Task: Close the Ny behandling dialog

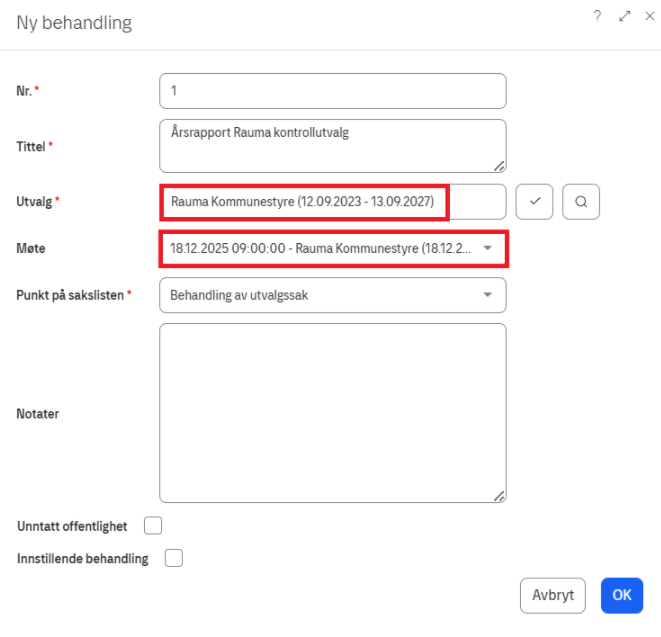Action: point(648,18)
